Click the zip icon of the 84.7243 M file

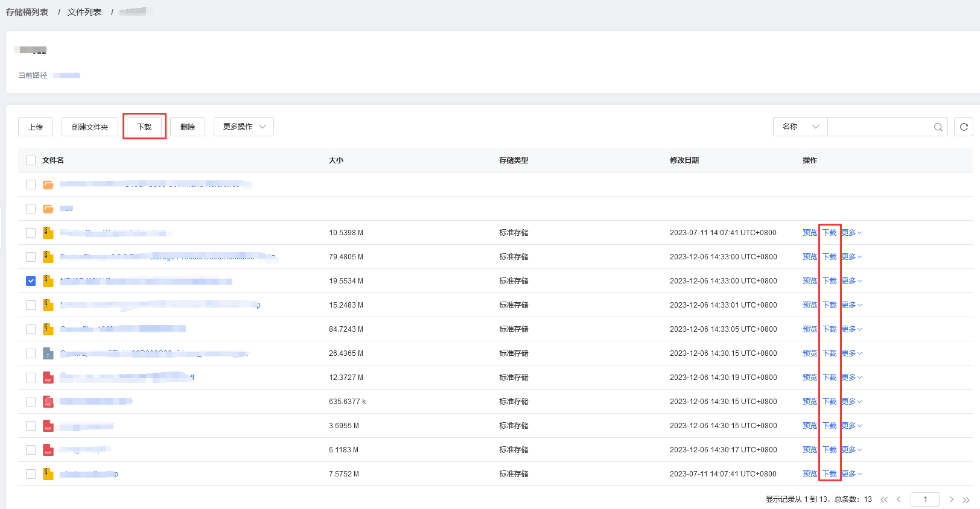coord(48,329)
